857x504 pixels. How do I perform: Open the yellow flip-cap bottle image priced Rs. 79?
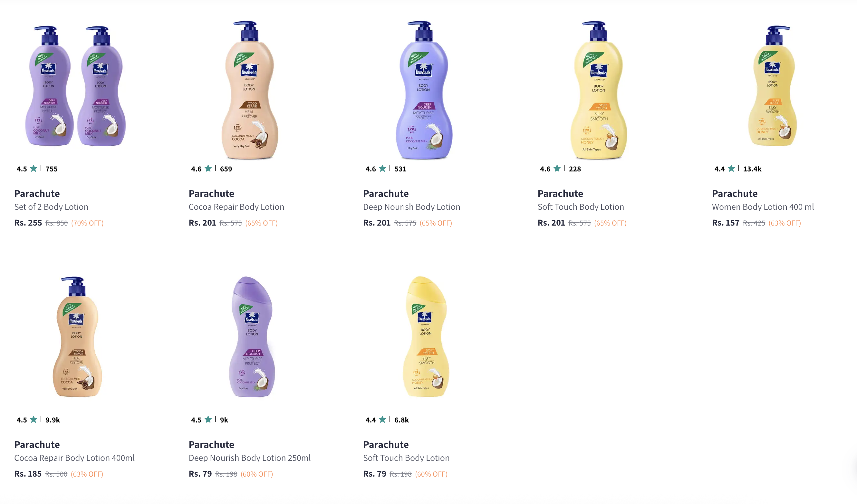tap(426, 337)
